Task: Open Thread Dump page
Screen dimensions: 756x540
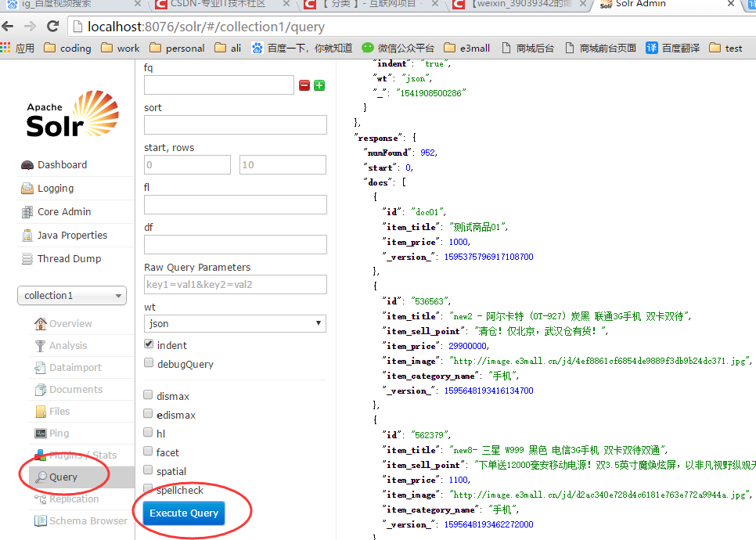Action: click(x=70, y=259)
